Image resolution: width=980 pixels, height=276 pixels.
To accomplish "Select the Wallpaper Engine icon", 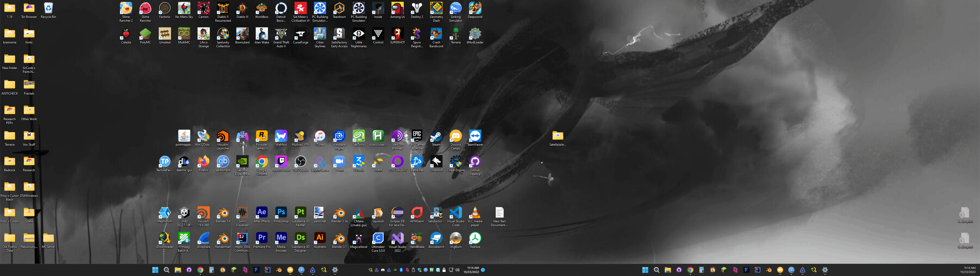I will pos(339,140).
